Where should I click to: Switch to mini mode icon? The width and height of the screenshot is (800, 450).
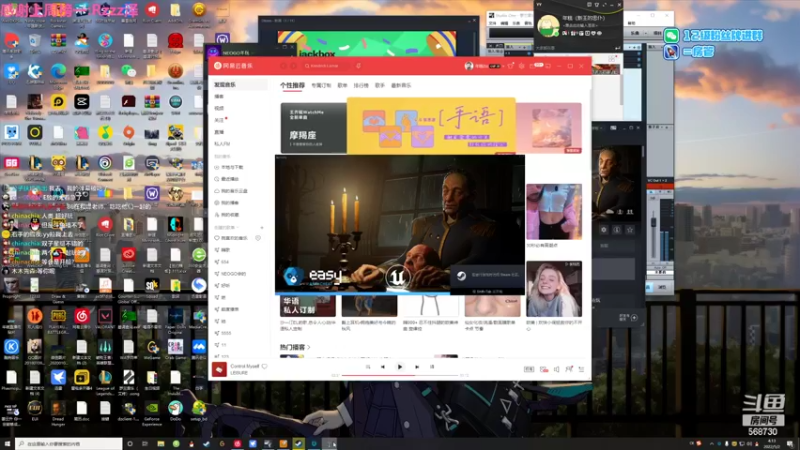point(548,66)
